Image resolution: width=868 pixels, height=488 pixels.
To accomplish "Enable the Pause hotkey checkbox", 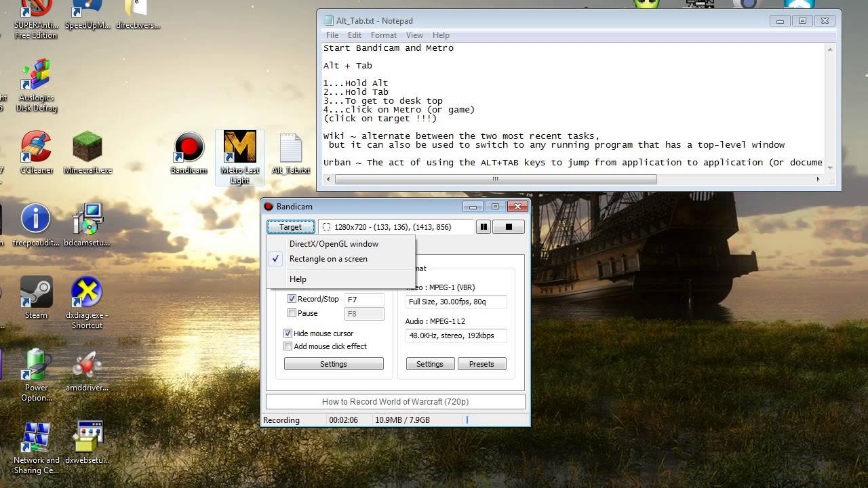I will (292, 313).
